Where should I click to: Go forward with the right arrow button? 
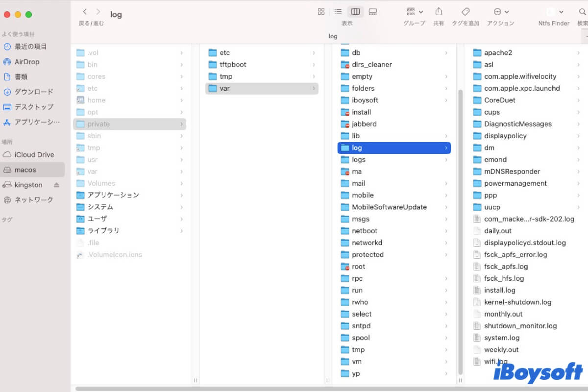(98, 12)
